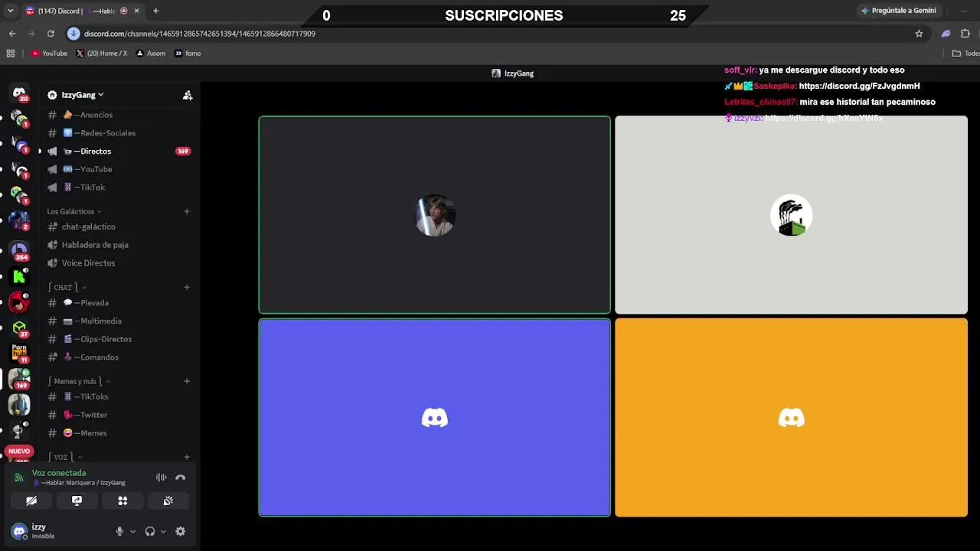Open the Plevada chat channel
The image size is (980, 551).
pos(119,302)
